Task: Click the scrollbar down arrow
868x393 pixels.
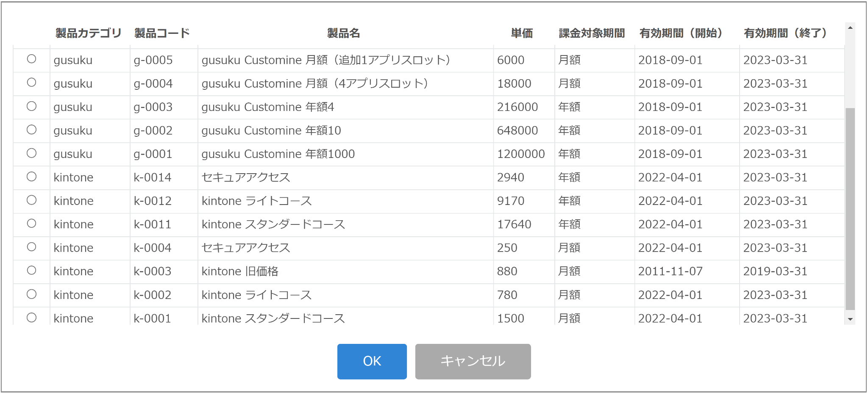Action: [850, 319]
